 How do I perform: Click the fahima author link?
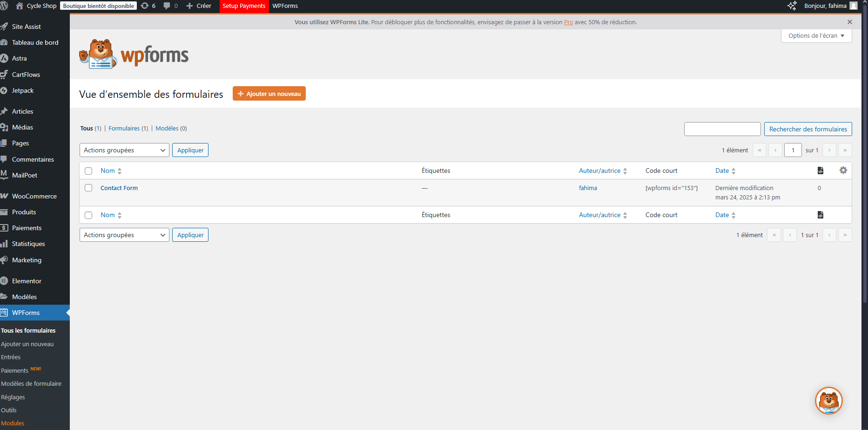click(588, 188)
